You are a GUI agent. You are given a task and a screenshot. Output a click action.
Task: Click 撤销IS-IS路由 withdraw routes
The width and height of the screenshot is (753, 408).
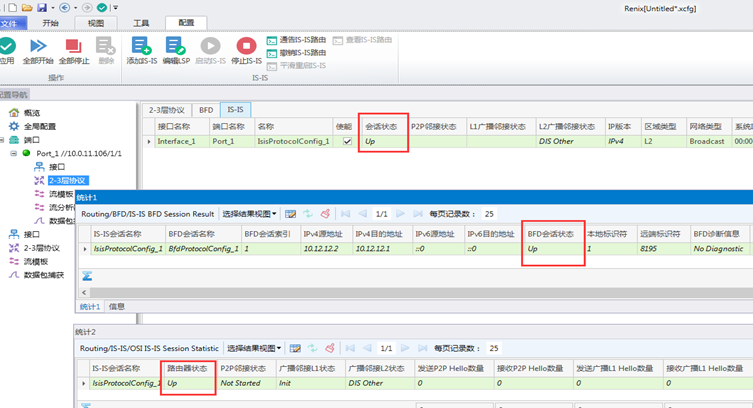click(297, 53)
